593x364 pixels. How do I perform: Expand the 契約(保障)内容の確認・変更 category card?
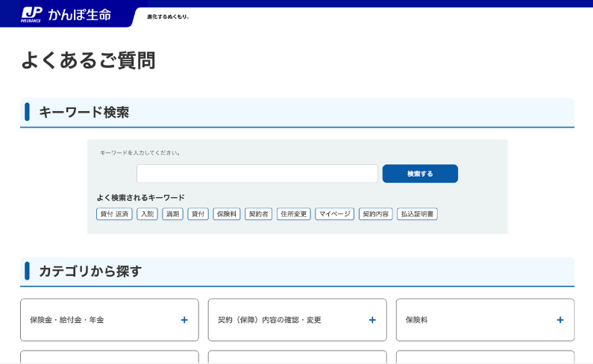298,320
